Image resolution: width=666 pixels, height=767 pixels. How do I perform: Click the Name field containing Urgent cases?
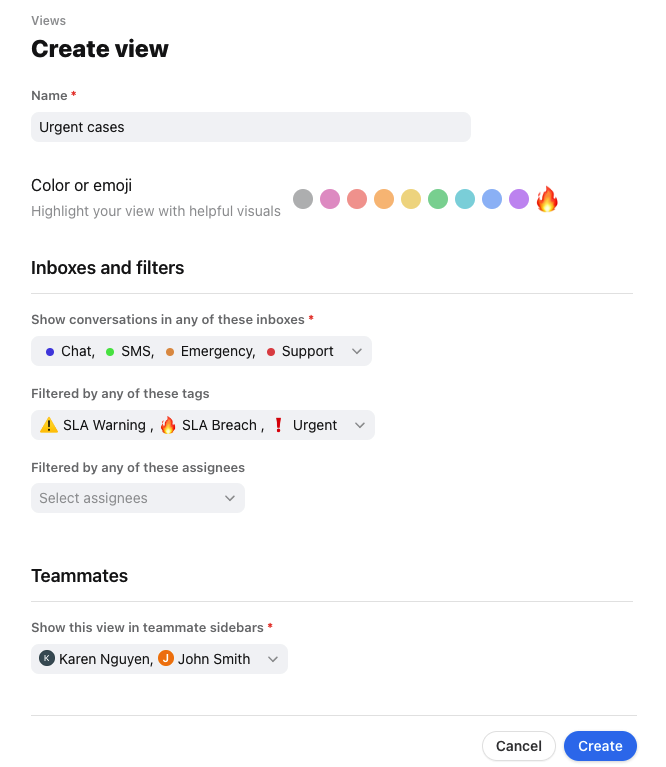251,127
